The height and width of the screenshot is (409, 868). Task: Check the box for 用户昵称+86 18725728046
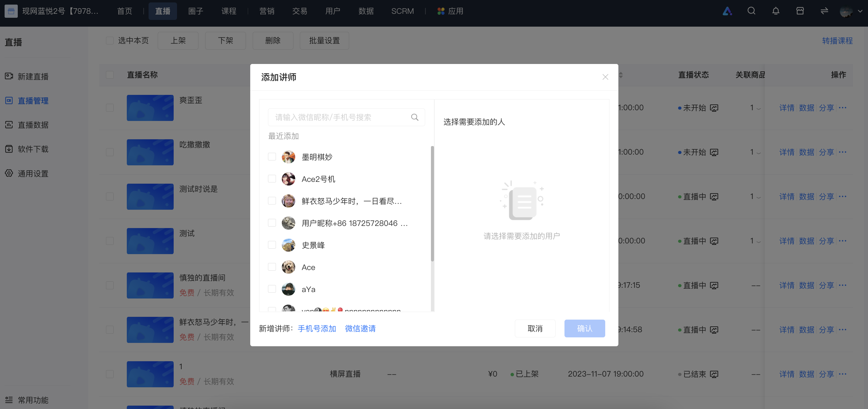272,223
